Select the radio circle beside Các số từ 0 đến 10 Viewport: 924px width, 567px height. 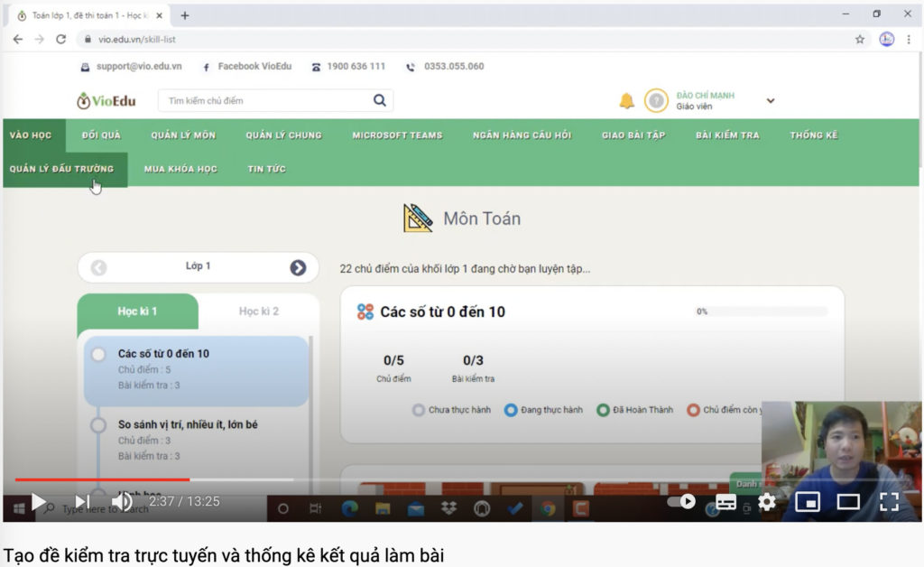[98, 355]
